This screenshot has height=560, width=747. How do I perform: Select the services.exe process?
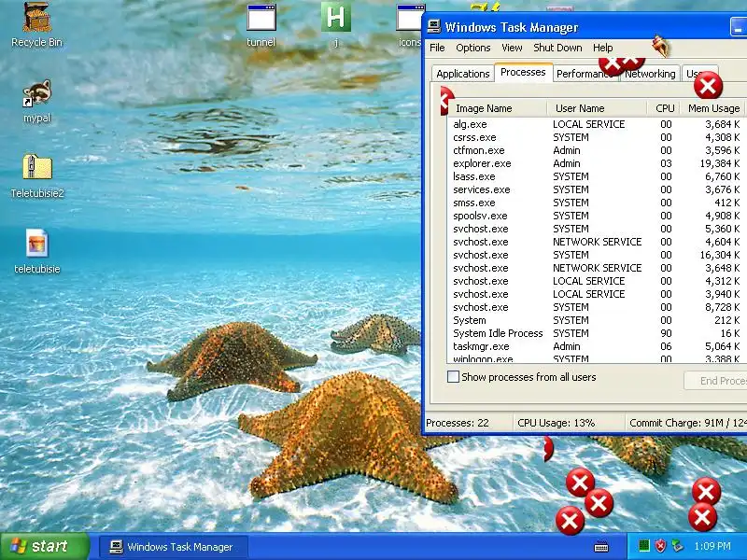[597, 189]
